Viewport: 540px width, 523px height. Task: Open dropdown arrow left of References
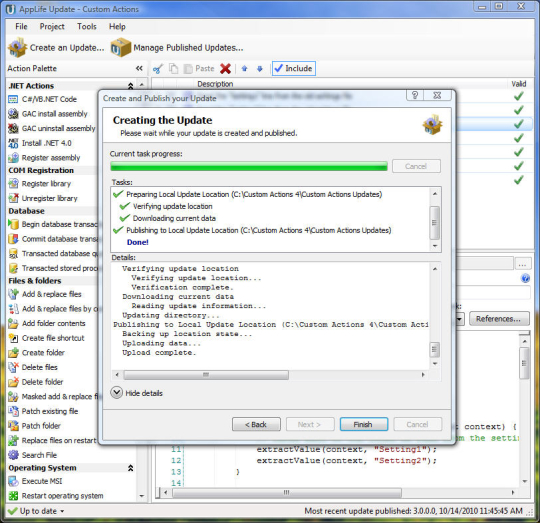click(x=459, y=319)
